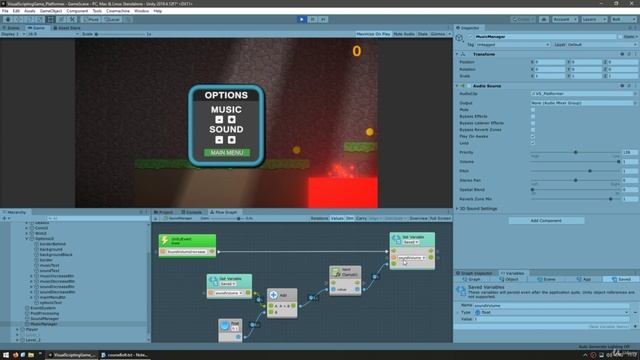
Task: Open the Layers dropdown in the toolbar
Action: (x=594, y=19)
